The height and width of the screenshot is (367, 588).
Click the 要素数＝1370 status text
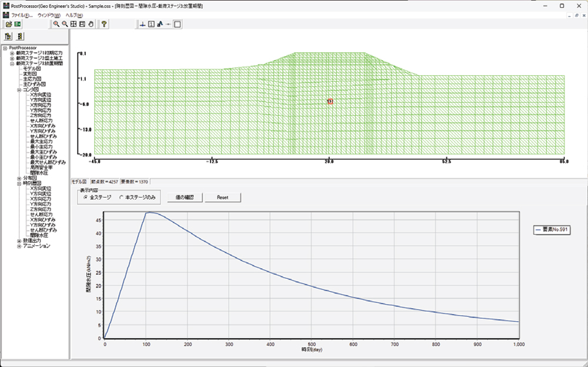(135, 182)
